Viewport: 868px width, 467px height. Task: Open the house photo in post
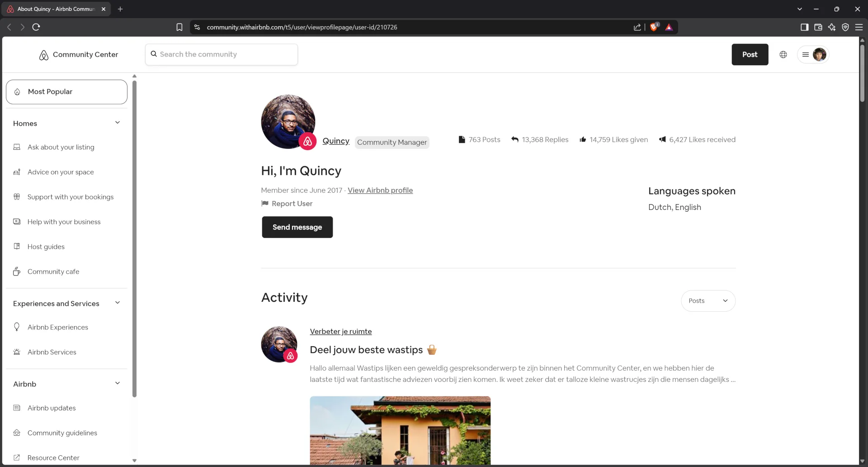pos(400,430)
